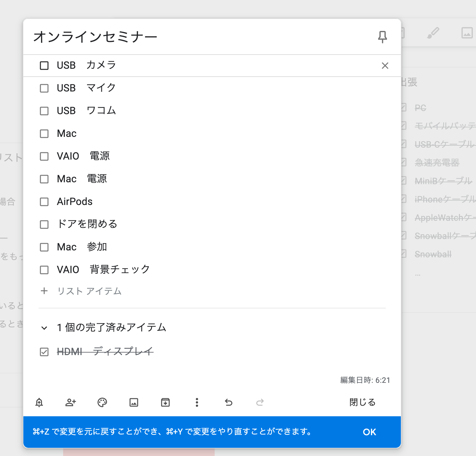Dismiss the undo hint with OK
This screenshot has height=456, width=476.
[x=369, y=432]
